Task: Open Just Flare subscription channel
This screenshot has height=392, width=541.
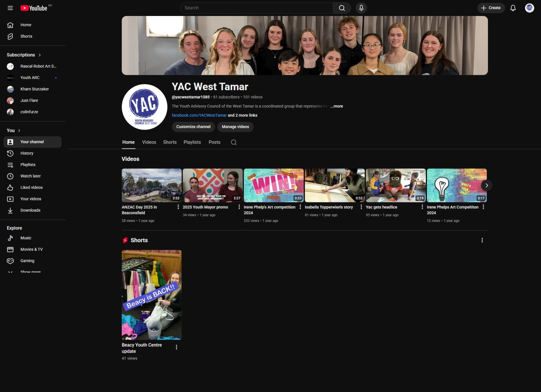Action: [x=33, y=101]
